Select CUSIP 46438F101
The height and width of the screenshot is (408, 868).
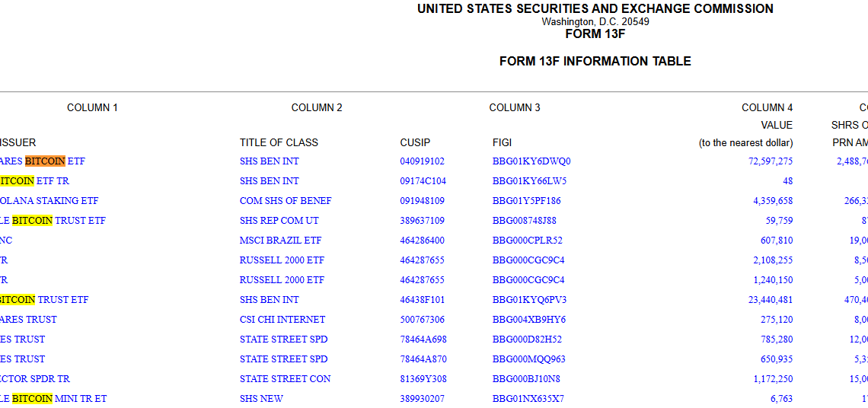click(423, 300)
